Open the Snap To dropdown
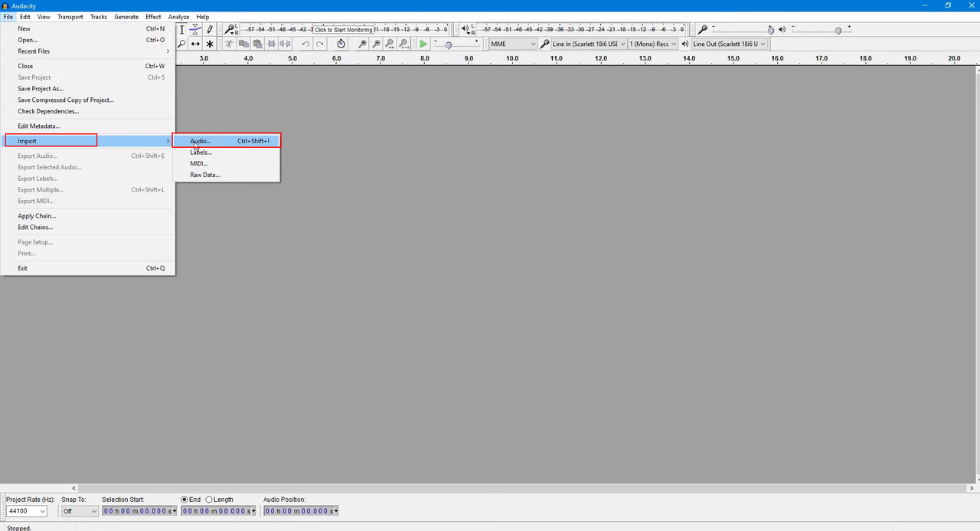Viewport: 980px width, 531px height. coord(80,511)
